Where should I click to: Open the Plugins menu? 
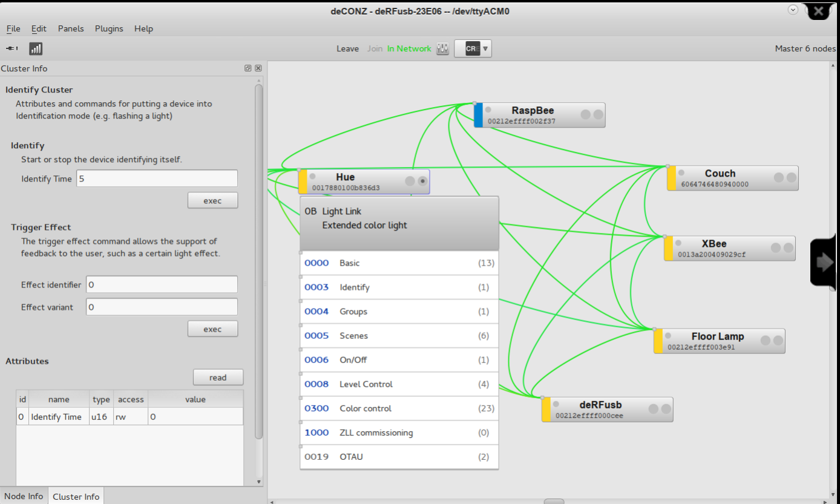click(109, 28)
